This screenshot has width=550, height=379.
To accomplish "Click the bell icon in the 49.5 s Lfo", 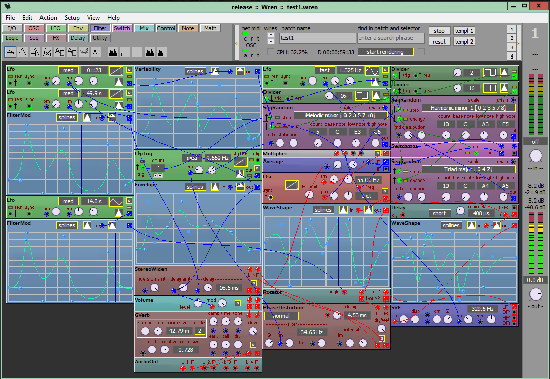I will (119, 105).
